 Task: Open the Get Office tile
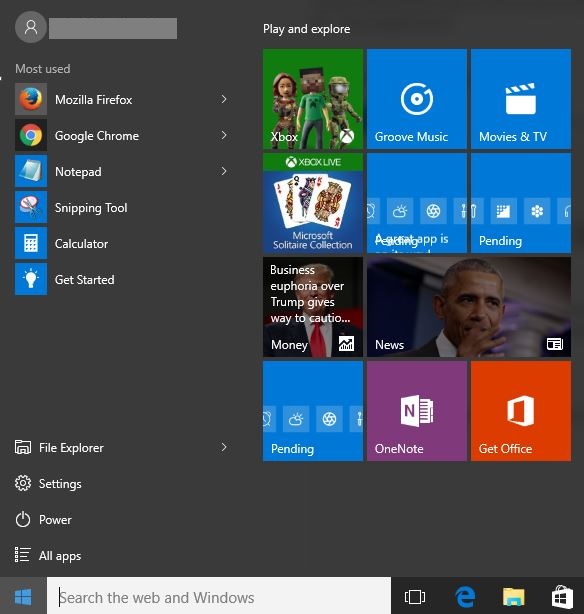pos(521,411)
